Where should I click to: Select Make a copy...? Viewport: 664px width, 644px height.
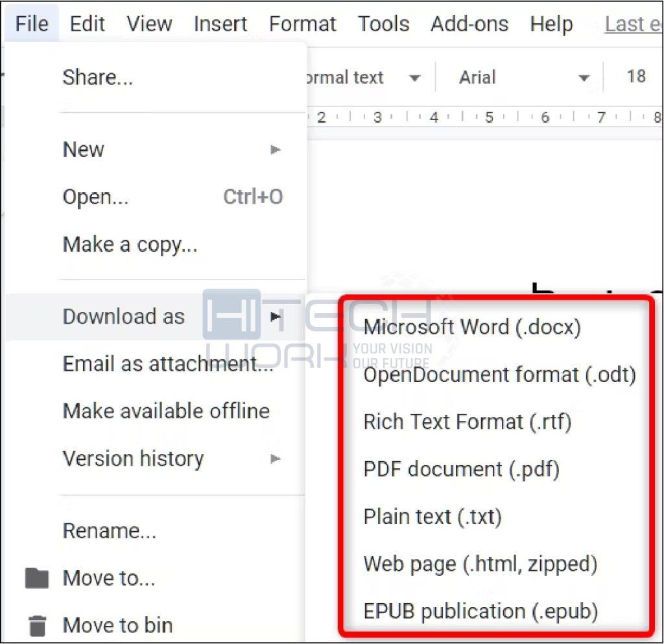(x=156, y=244)
